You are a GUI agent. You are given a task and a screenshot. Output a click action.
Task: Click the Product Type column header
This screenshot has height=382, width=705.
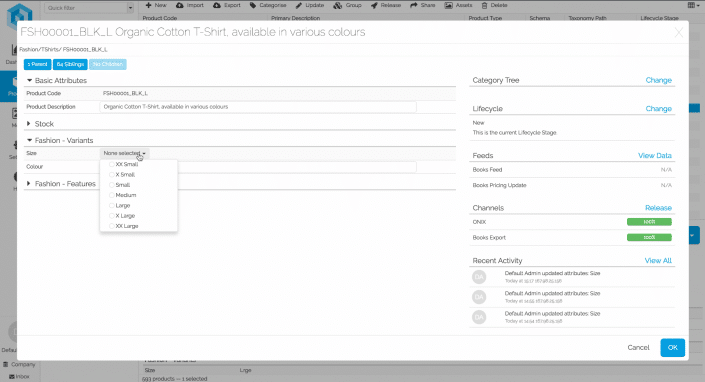pos(485,18)
